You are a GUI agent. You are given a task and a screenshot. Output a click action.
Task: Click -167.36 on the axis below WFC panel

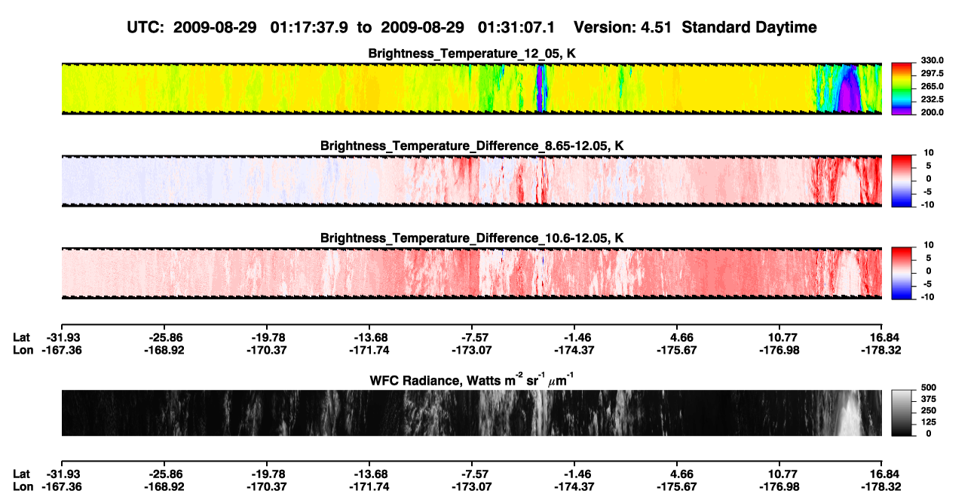[x=62, y=487]
